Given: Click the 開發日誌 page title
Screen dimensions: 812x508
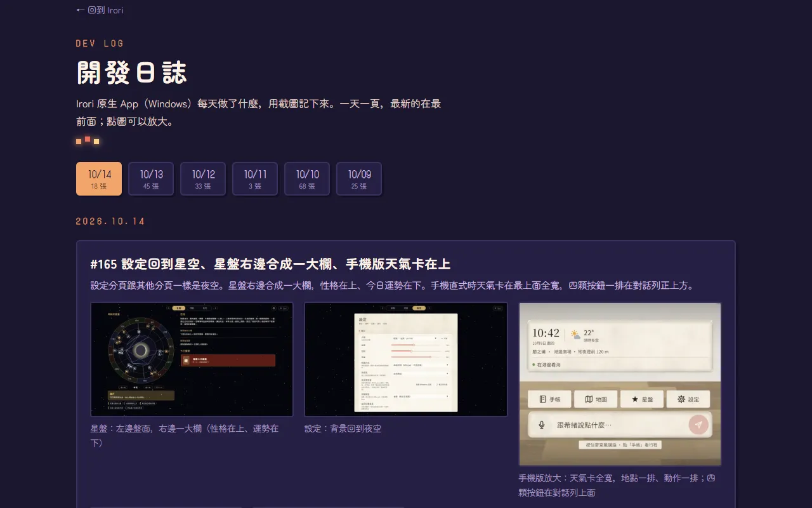Looking at the screenshot, I should [132, 72].
